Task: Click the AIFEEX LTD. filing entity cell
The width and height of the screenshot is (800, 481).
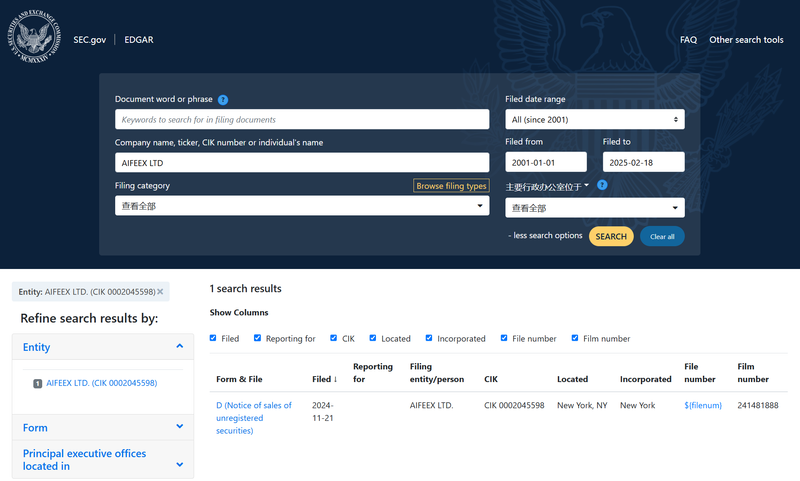Action: (x=431, y=406)
